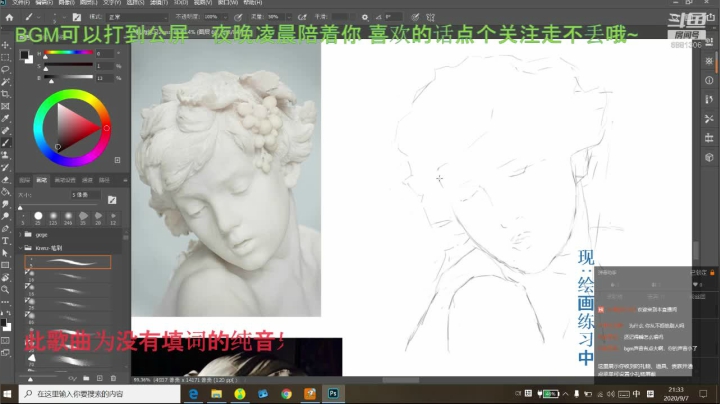Collapse the Kreuz brush folder
The width and height of the screenshot is (720, 404).
point(20,248)
